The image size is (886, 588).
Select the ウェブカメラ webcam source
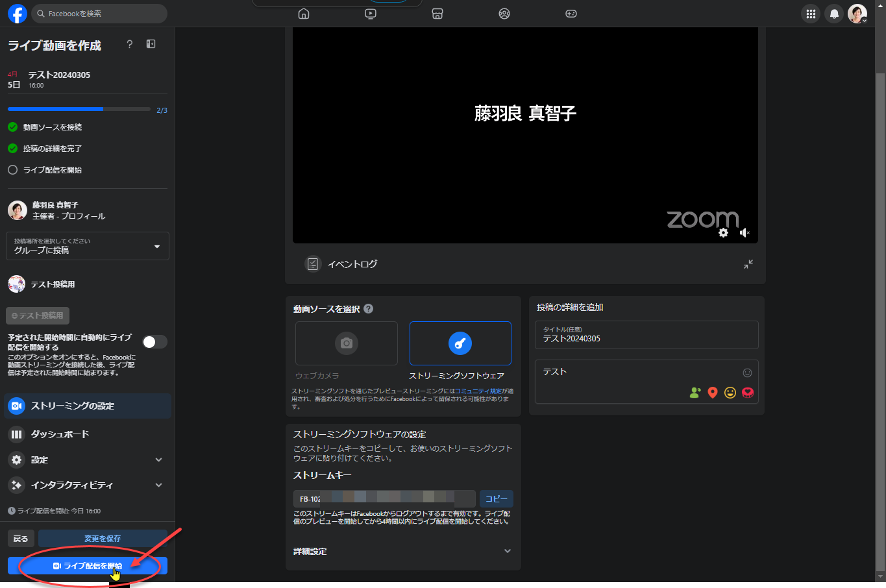click(x=347, y=343)
